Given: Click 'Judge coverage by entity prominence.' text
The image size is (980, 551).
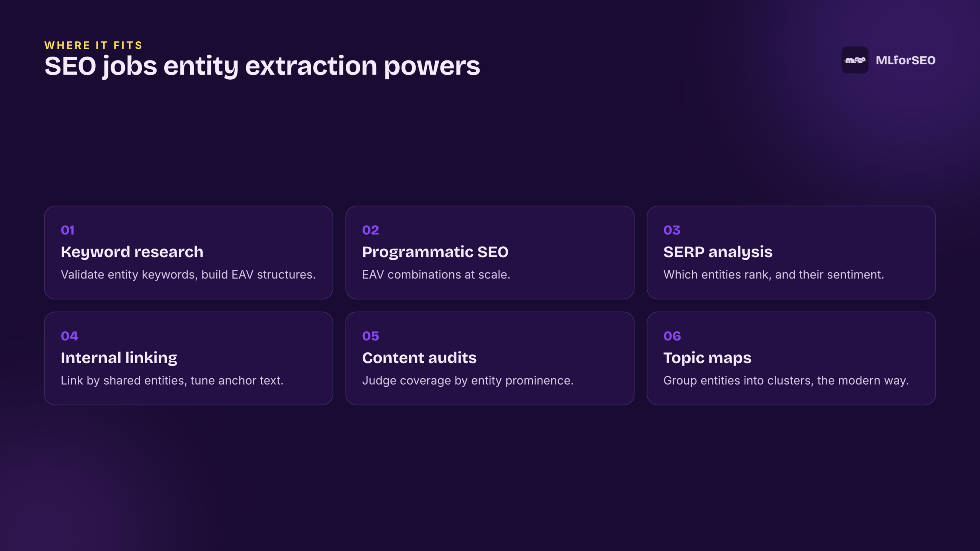Looking at the screenshot, I should (x=468, y=381).
